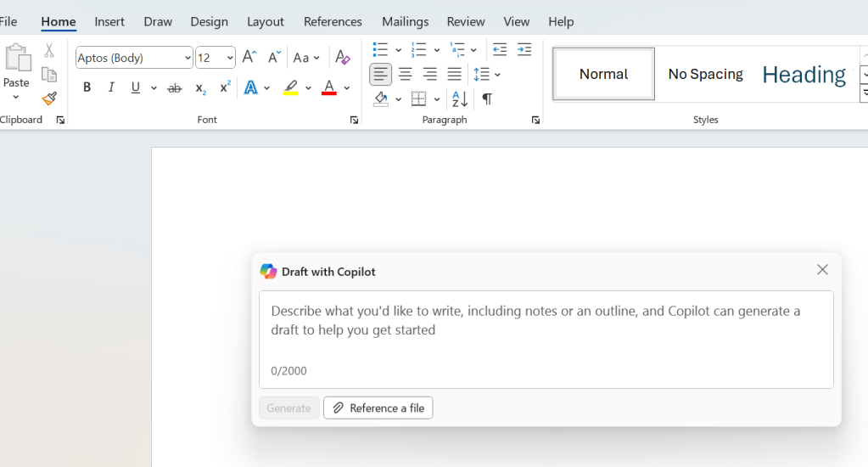The height and width of the screenshot is (467, 868).
Task: Center align text
Action: 406,74
